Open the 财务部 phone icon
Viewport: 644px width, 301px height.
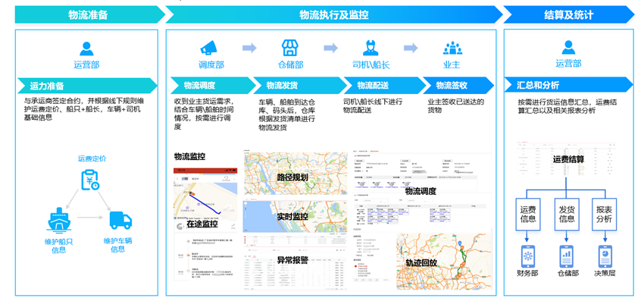(x=527, y=256)
